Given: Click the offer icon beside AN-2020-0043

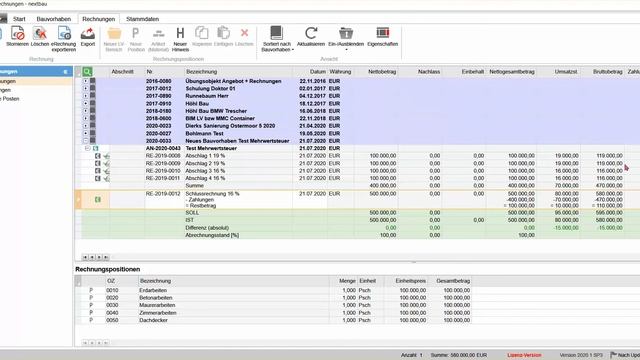Looking at the screenshot, I should (96, 149).
